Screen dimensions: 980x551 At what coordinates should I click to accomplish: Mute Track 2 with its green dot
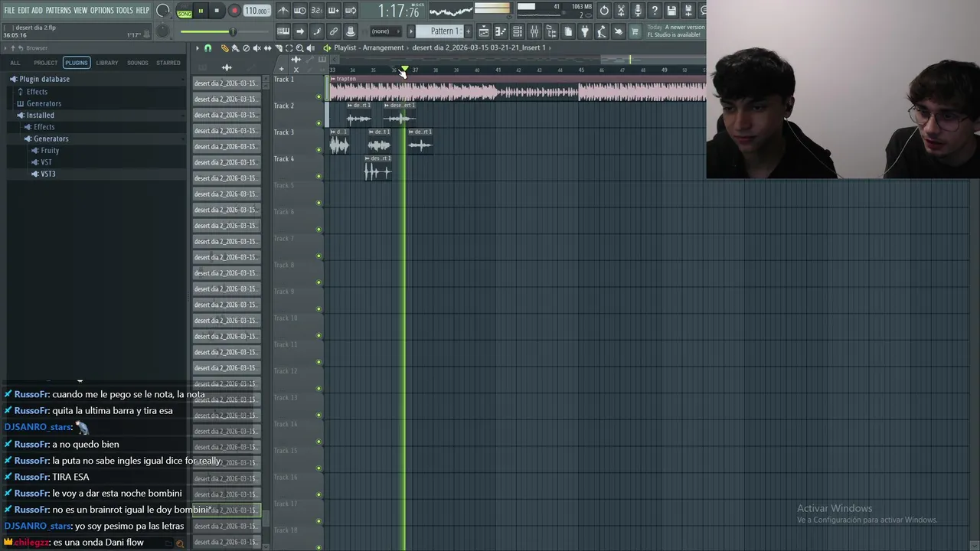click(x=319, y=123)
